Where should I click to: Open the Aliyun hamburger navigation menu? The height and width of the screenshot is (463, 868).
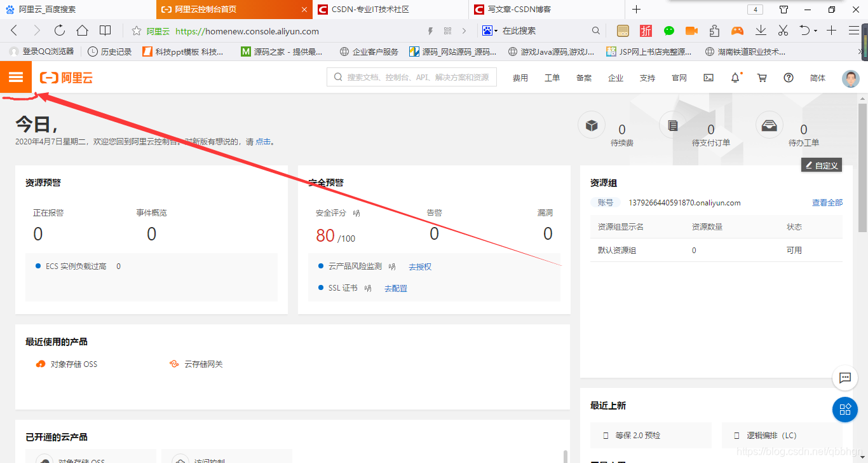pos(16,78)
